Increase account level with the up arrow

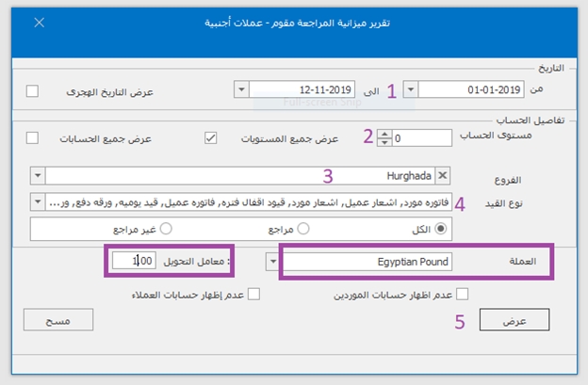383,133
